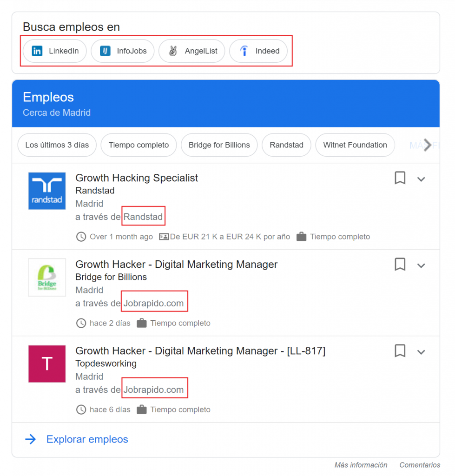Click the Bridge for Billions logo
This screenshot has width=455, height=476.
click(x=47, y=278)
